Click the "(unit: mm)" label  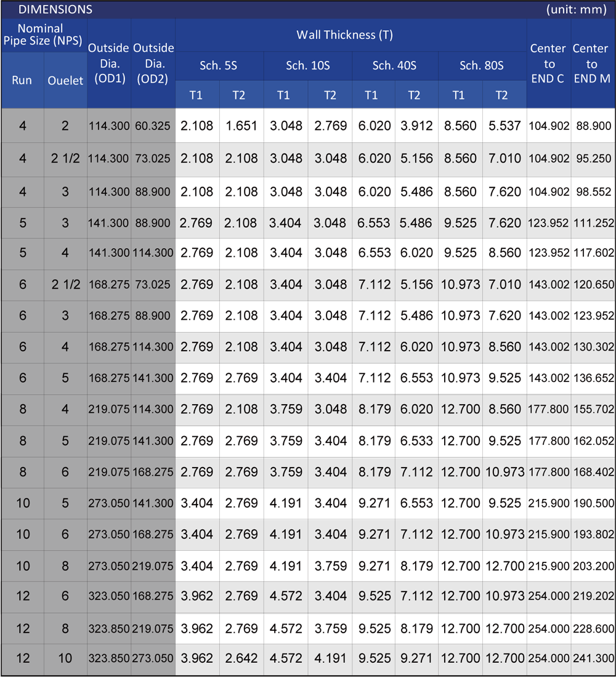tap(577, 9)
